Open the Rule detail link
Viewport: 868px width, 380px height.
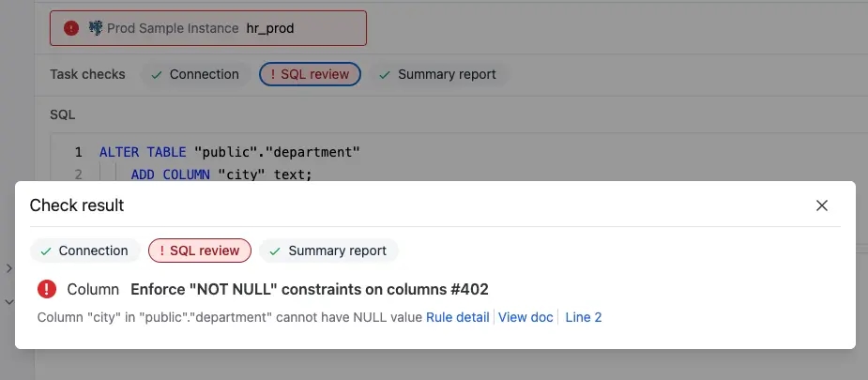[457, 317]
